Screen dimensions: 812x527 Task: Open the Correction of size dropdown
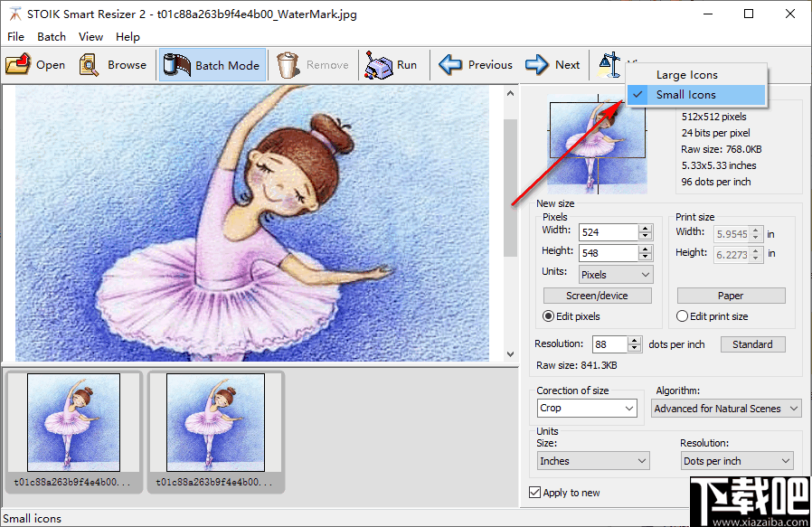(588, 409)
